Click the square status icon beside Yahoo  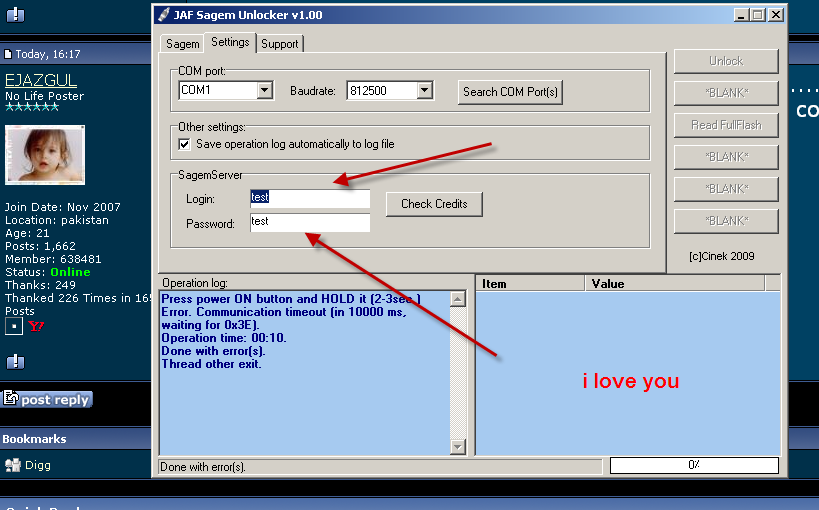pyautogui.click(x=14, y=327)
